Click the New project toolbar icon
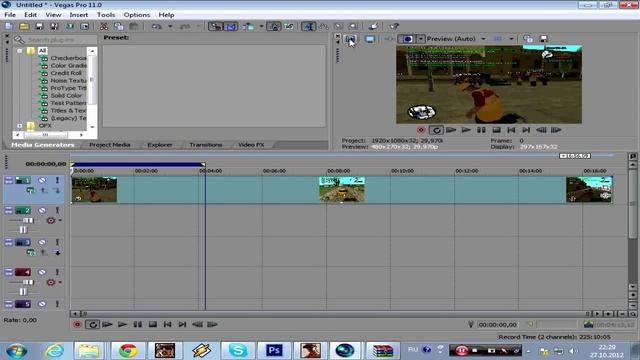640x360 pixels. pyautogui.click(x=9, y=27)
